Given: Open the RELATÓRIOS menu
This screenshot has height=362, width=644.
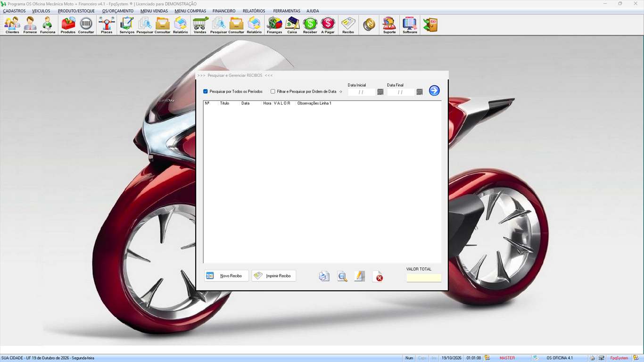Looking at the screenshot, I should click(254, 11).
